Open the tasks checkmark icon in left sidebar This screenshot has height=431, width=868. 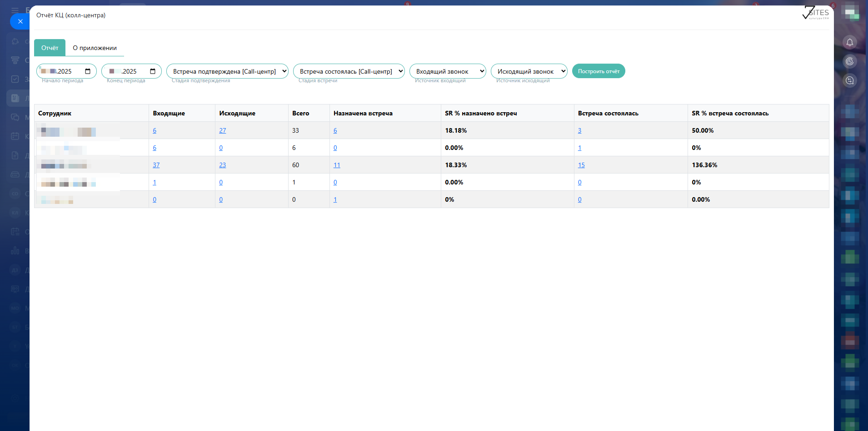click(15, 79)
